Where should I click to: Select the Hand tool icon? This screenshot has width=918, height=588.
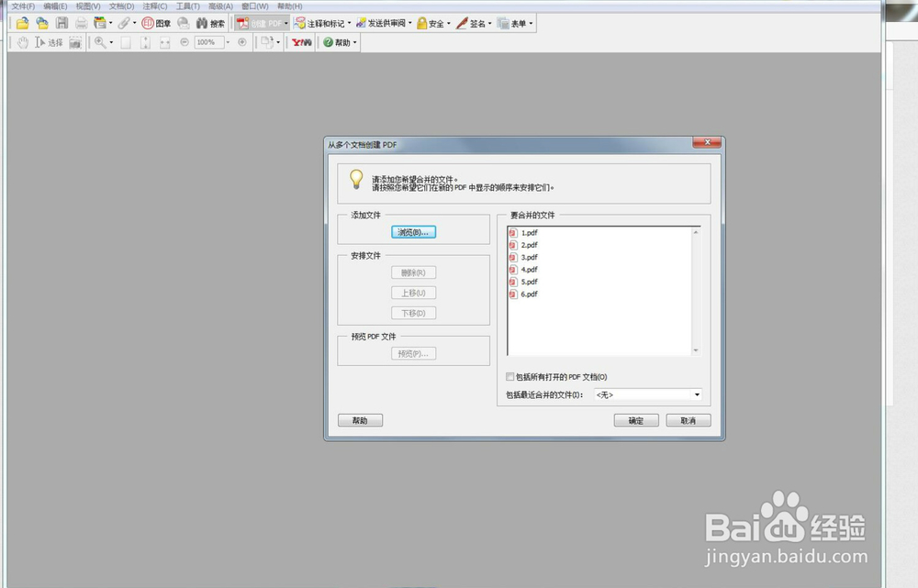click(22, 42)
